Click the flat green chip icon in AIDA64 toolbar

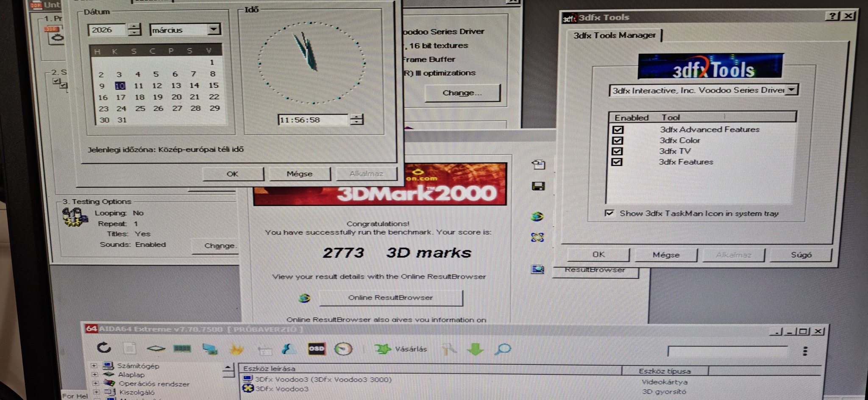[156, 348]
